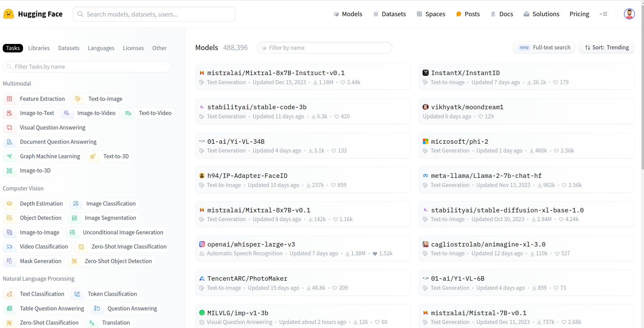Select the Image-to-Image task filter

click(33, 232)
